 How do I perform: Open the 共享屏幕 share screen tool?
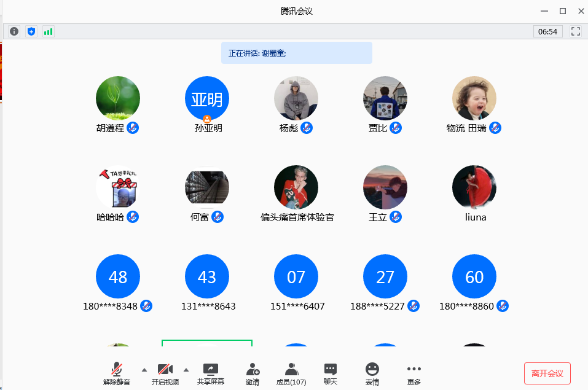[x=210, y=373]
